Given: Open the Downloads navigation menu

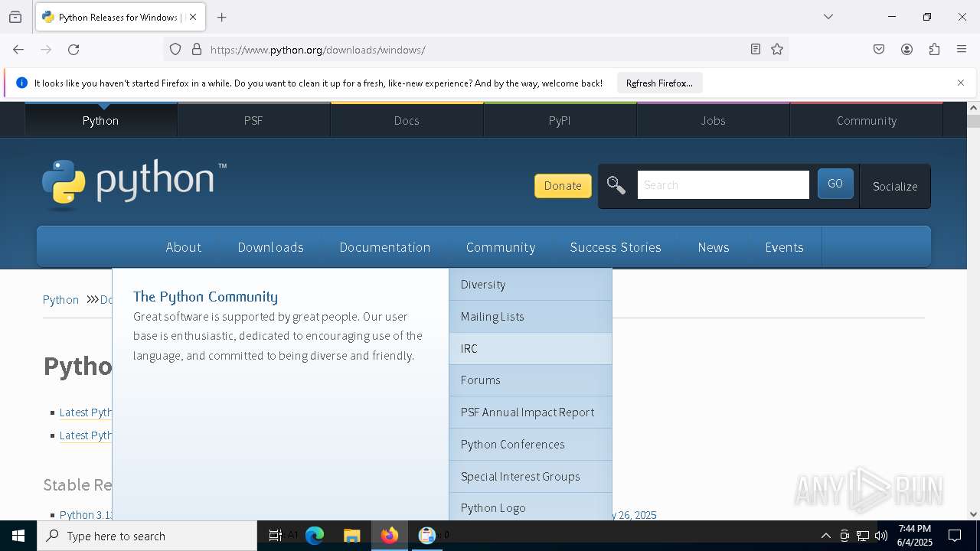Looking at the screenshot, I should 270,247.
